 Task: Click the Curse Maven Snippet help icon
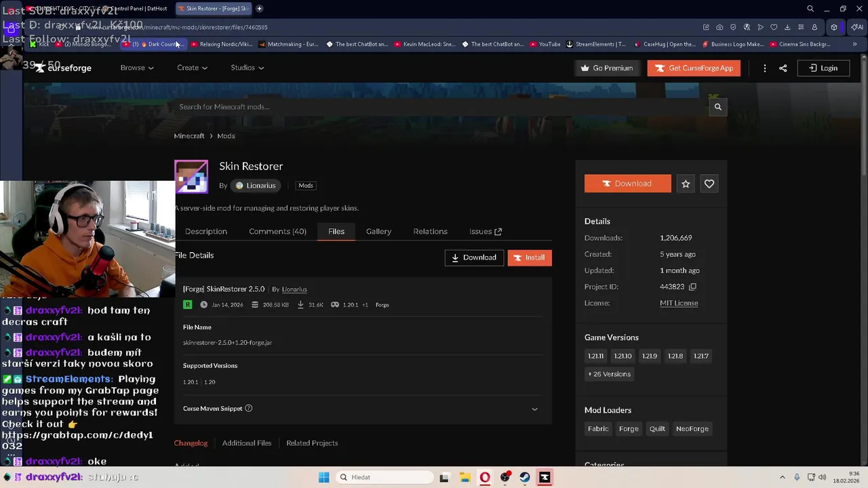[x=248, y=409]
